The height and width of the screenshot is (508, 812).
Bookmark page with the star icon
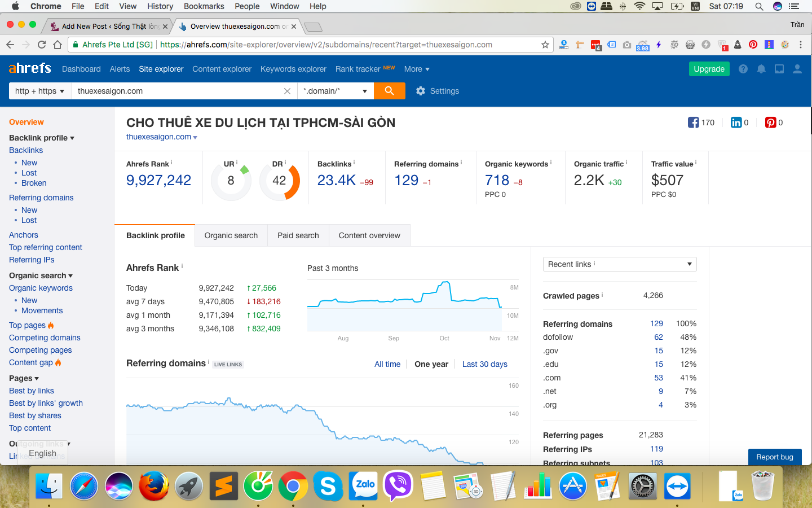[545, 45]
